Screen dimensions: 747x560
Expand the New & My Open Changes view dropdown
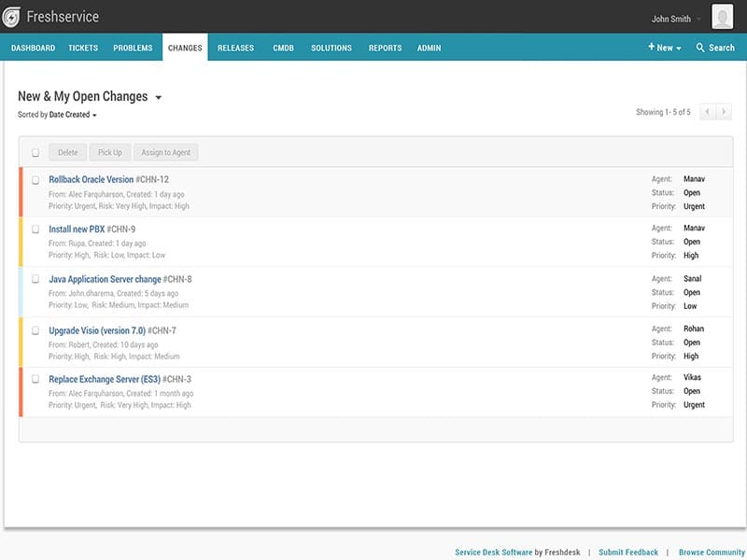[x=158, y=97]
